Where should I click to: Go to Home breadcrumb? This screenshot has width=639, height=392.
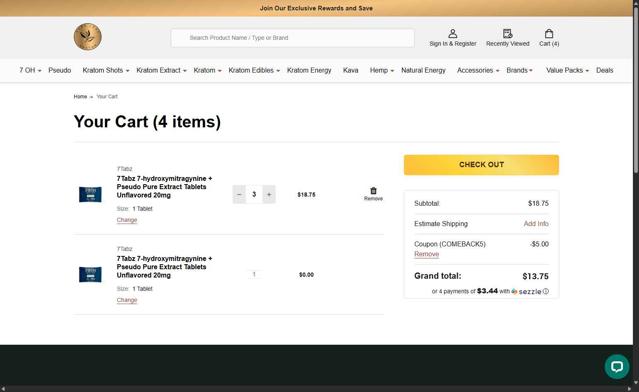pos(80,97)
